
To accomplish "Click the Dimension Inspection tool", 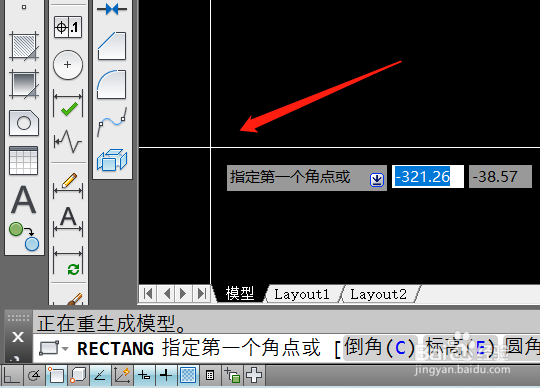I will (68, 104).
